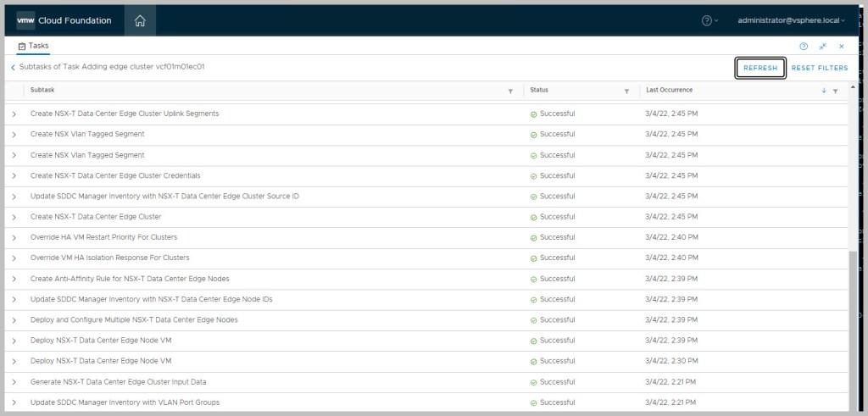Screen dimensions: 868x416
Task: Click success icon for VLAN Port Groups row
Action: 534,403
